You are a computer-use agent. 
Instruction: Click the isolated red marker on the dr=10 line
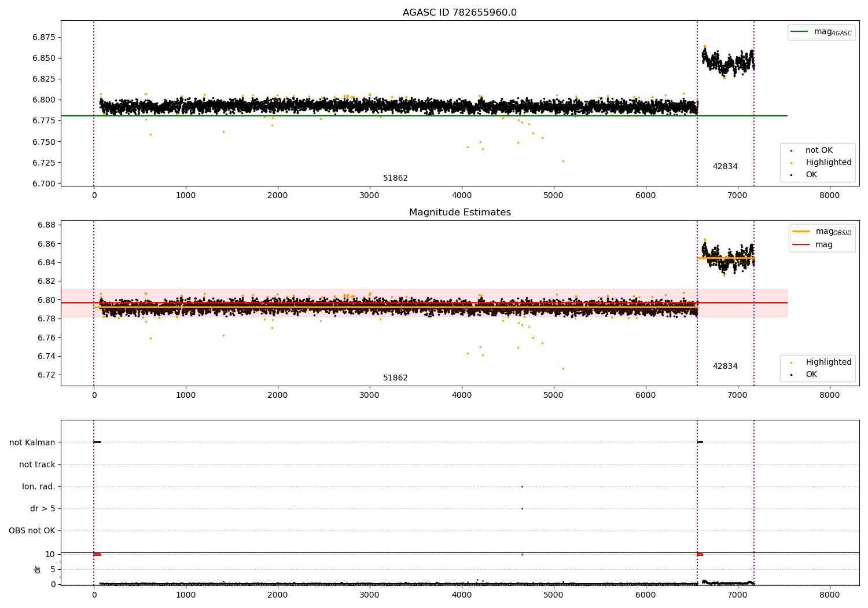[x=522, y=554]
